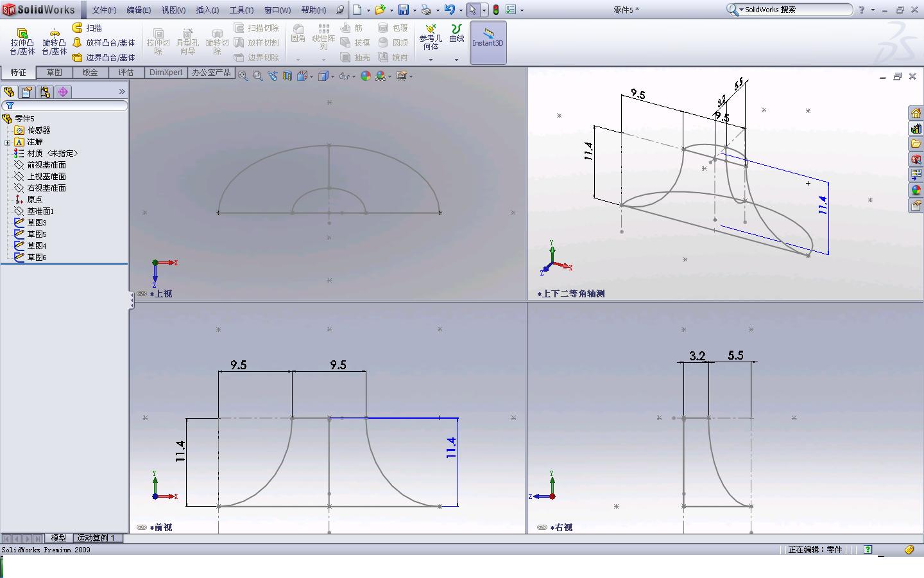
Task: Select the 运动算例 1 tab
Action: tap(96, 538)
